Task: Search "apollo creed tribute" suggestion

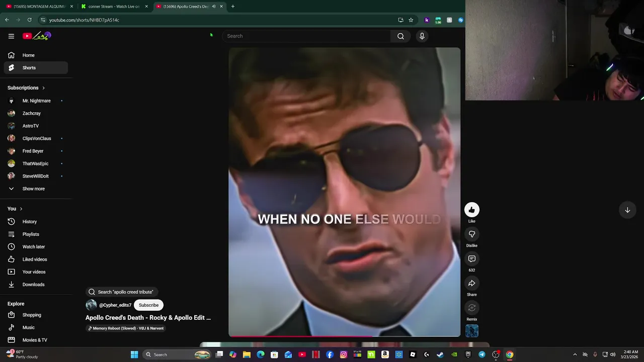Action: coord(122,292)
